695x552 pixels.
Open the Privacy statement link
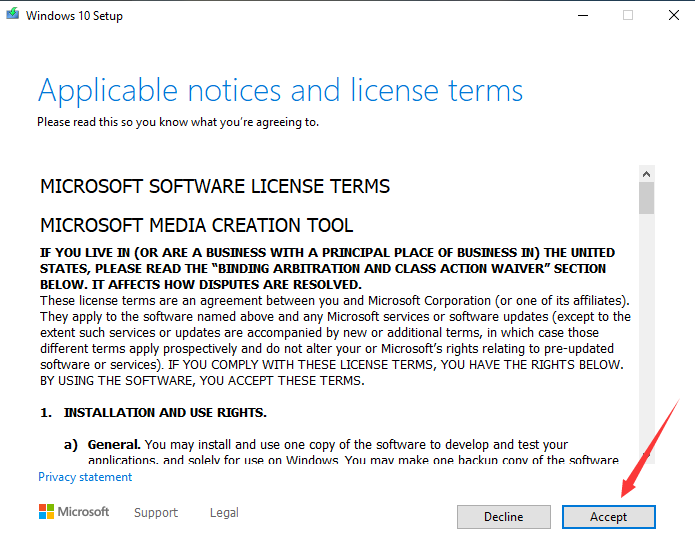click(85, 477)
